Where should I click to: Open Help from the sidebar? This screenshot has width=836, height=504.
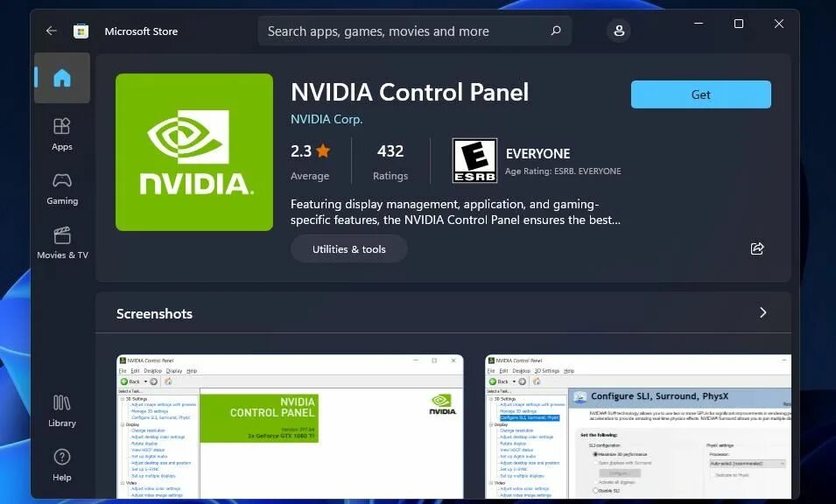coord(62,465)
